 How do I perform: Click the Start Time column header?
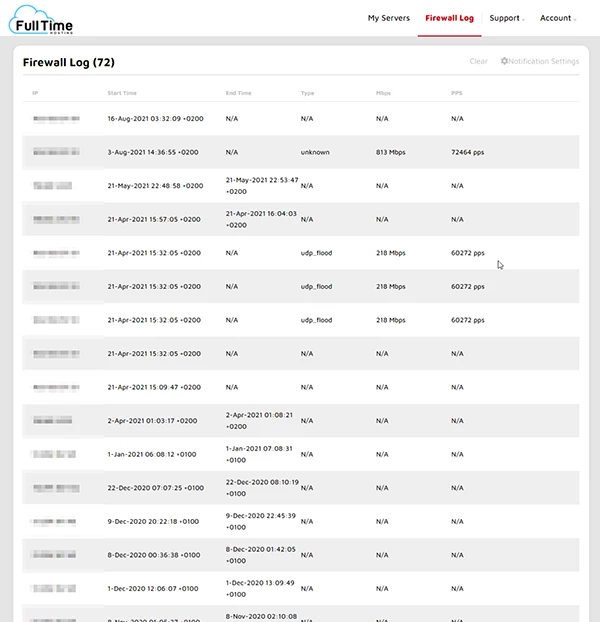(x=123, y=93)
